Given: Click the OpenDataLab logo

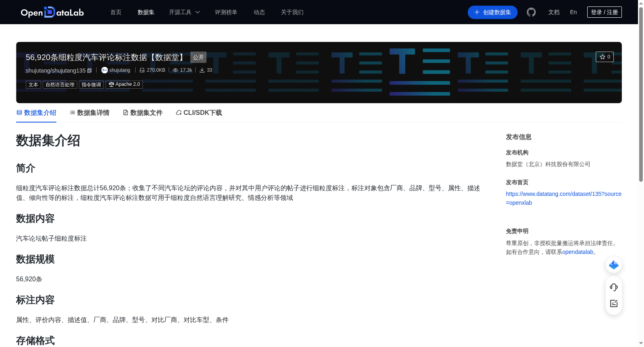Looking at the screenshot, I should (52, 12).
